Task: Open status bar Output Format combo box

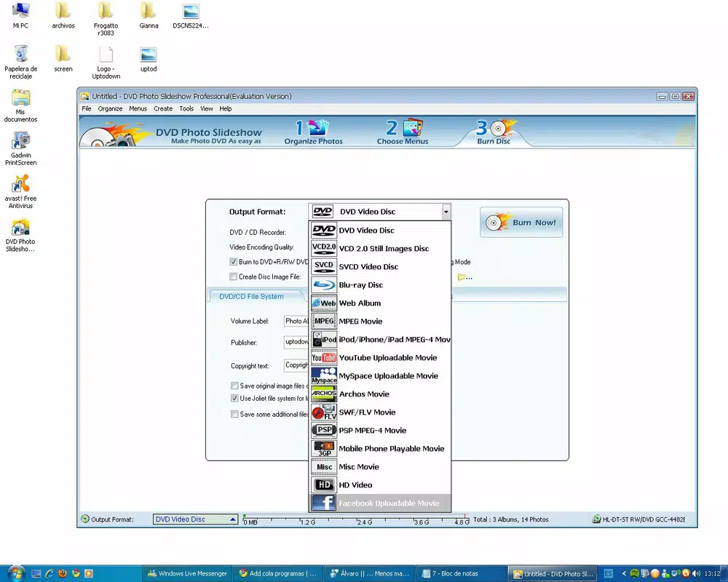Action: point(195,519)
